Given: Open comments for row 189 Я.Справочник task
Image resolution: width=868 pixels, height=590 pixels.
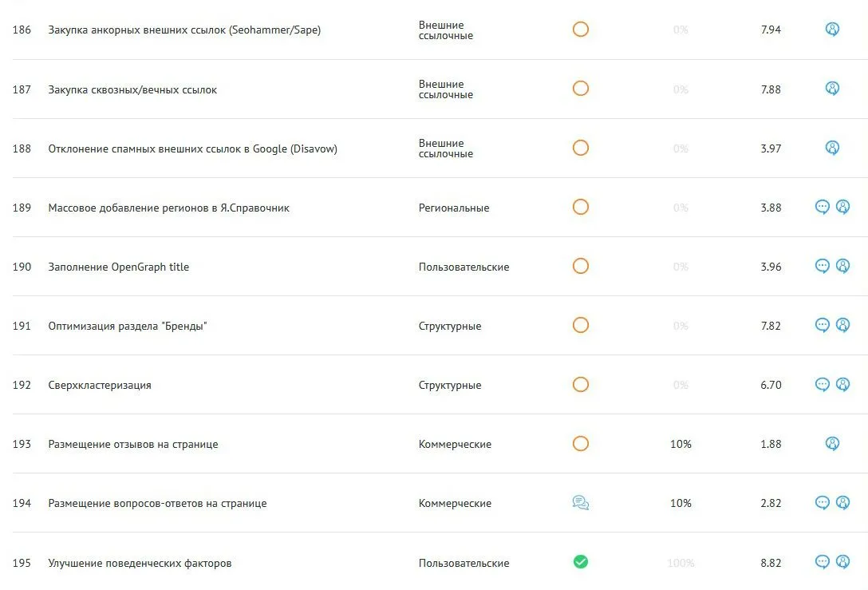Looking at the screenshot, I should (822, 208).
